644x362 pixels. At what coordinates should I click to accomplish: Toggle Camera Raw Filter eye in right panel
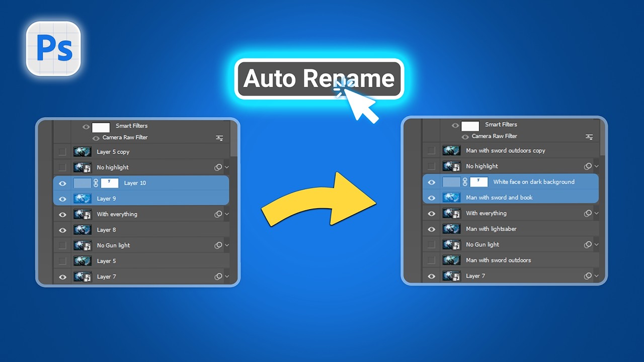click(465, 137)
